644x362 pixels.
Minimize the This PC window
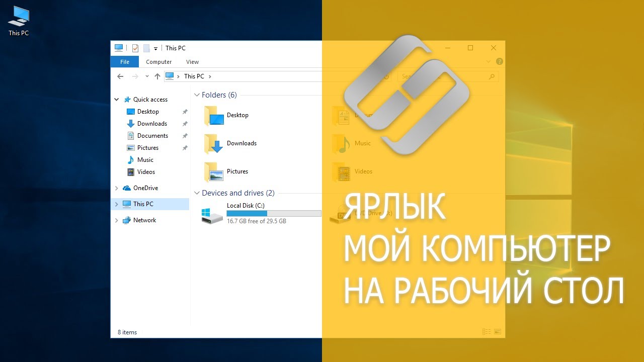point(447,48)
